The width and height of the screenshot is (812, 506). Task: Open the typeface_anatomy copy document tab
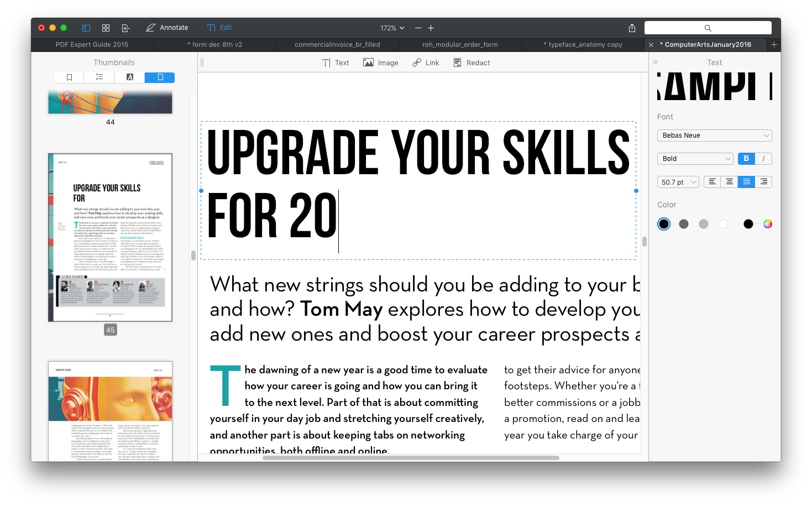(583, 44)
